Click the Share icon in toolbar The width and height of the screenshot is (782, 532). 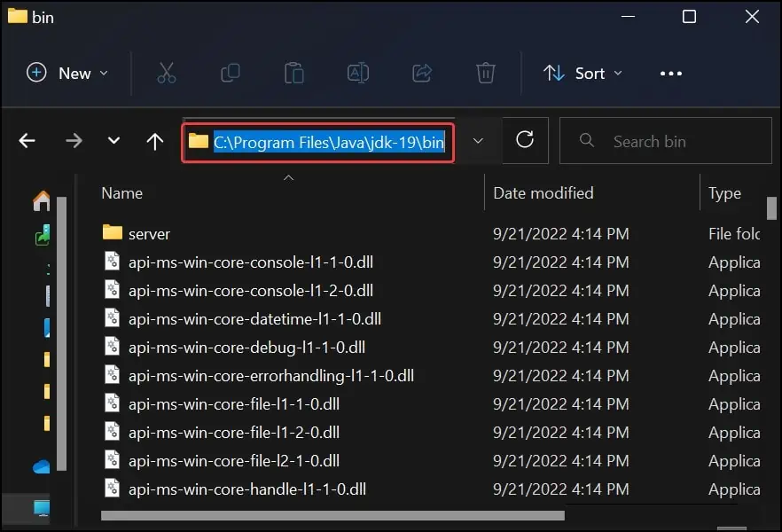(x=421, y=74)
